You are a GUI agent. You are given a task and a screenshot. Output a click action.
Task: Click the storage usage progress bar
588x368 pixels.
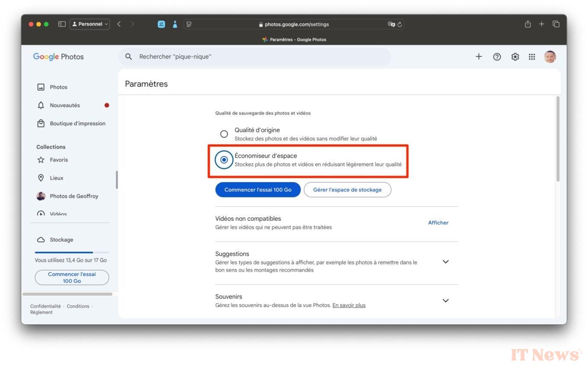[72, 252]
